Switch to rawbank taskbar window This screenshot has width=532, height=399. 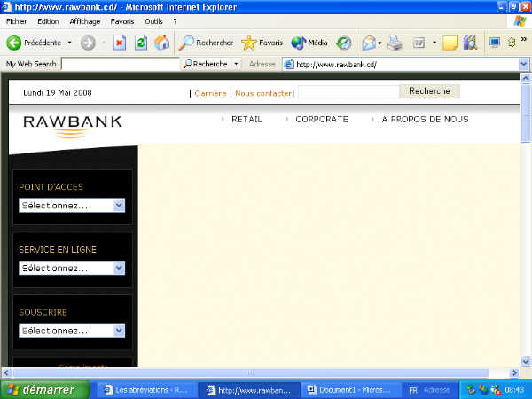coord(249,390)
